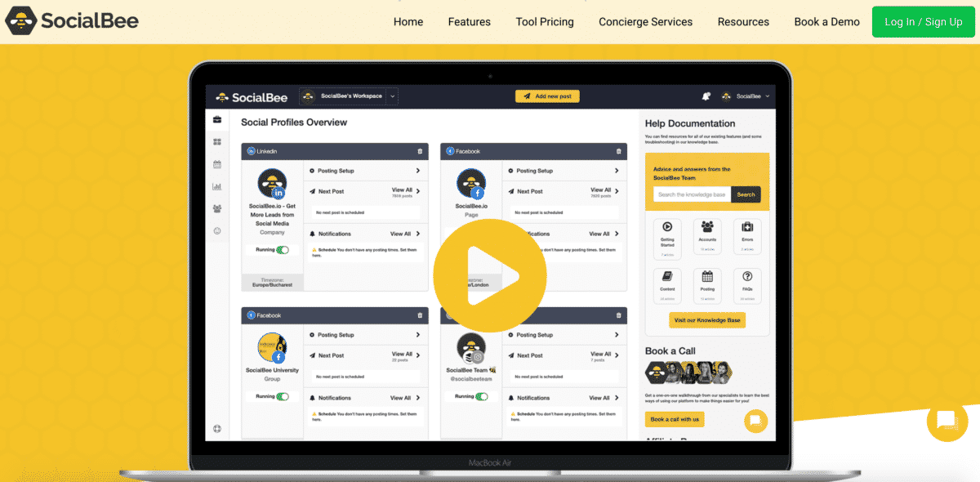Screen dimensions: 980x482
Task: Toggle Running switch for SocialBee Team profile
Action: coord(482,396)
